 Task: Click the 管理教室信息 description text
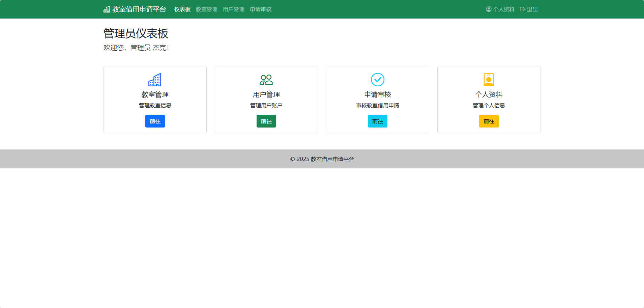point(155,105)
